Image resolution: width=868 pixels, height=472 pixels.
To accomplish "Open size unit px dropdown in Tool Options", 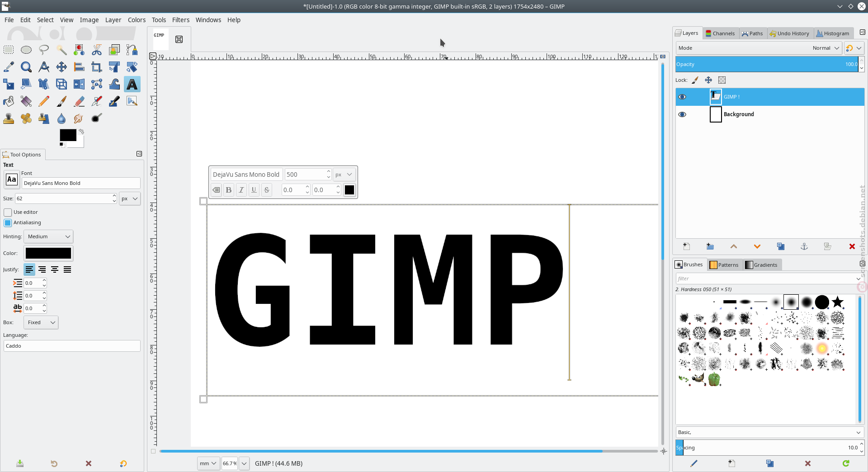I will [130, 198].
